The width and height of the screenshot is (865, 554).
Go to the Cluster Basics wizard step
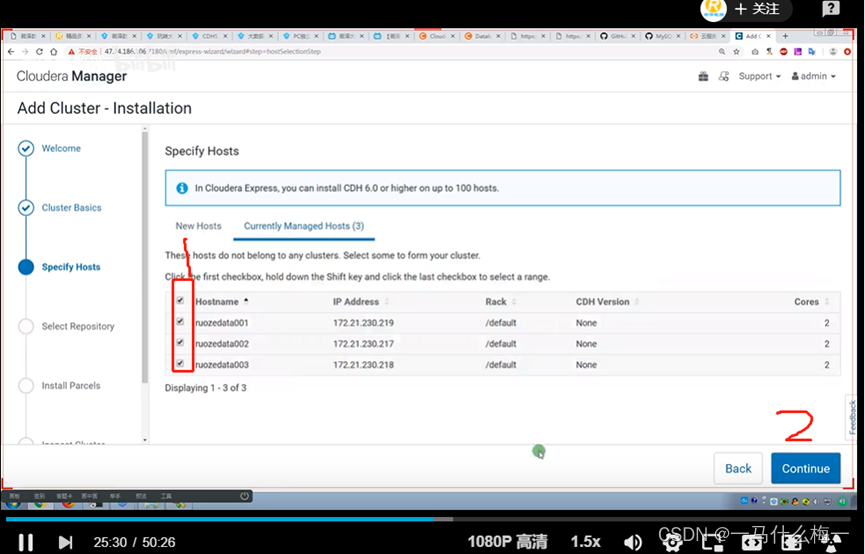pos(72,207)
